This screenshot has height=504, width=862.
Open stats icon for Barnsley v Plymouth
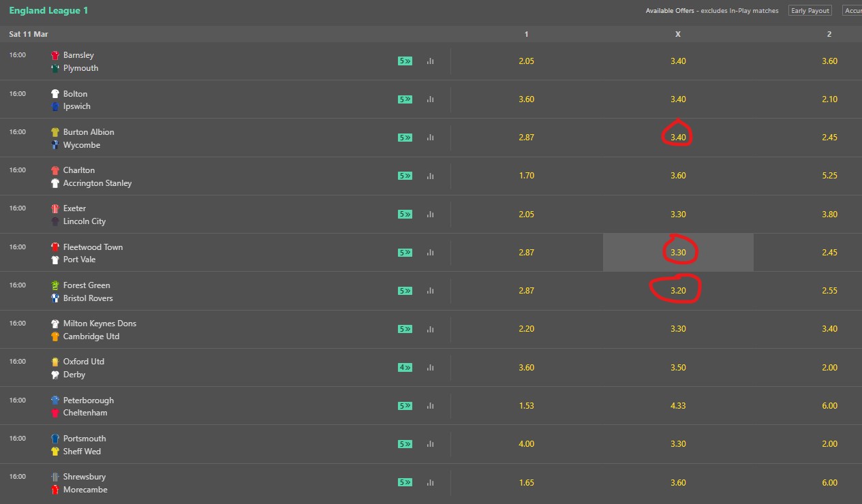pos(430,61)
